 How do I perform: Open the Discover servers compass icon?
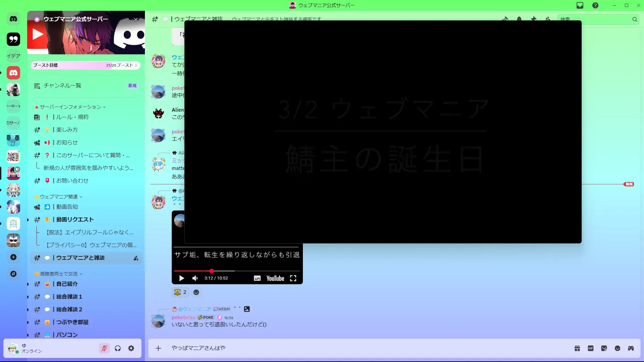(x=13, y=274)
